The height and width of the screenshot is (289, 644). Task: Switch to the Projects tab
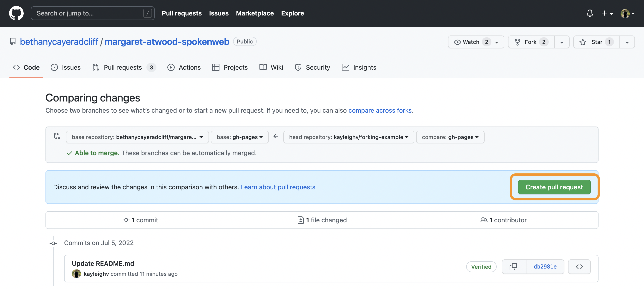tap(230, 67)
